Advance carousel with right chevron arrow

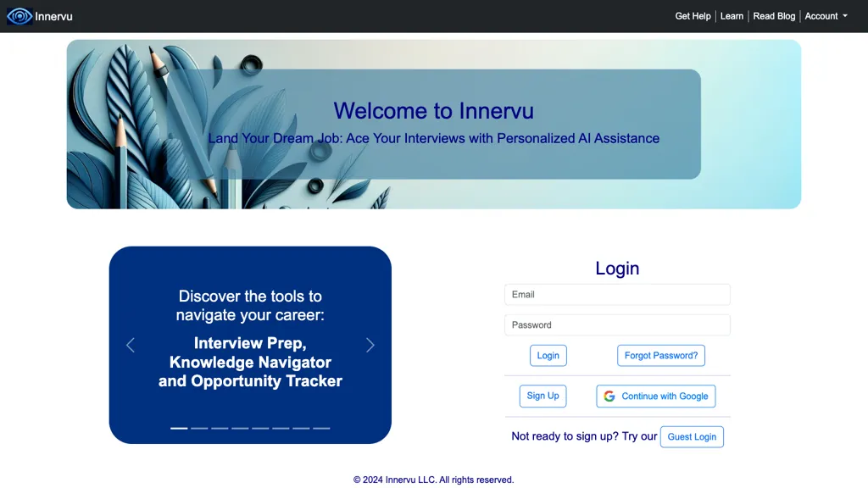370,346
